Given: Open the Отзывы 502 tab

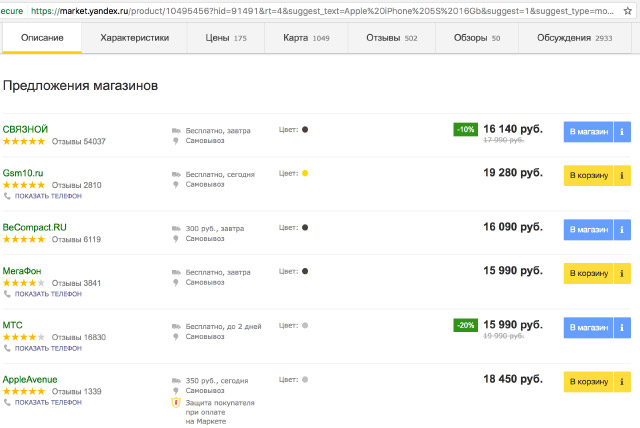Looking at the screenshot, I should click(391, 38).
